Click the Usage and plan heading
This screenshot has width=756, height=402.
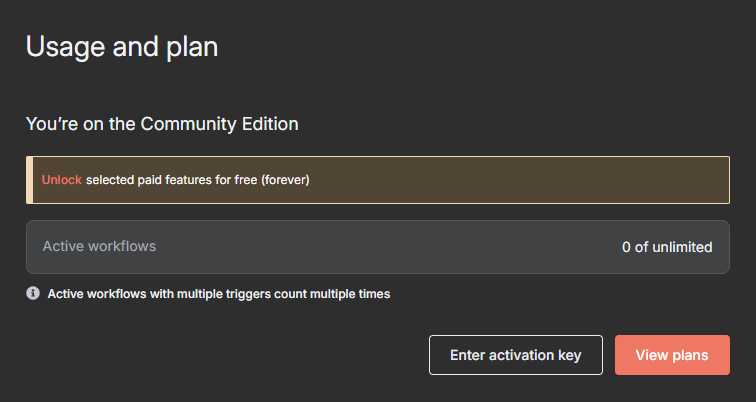[122, 46]
